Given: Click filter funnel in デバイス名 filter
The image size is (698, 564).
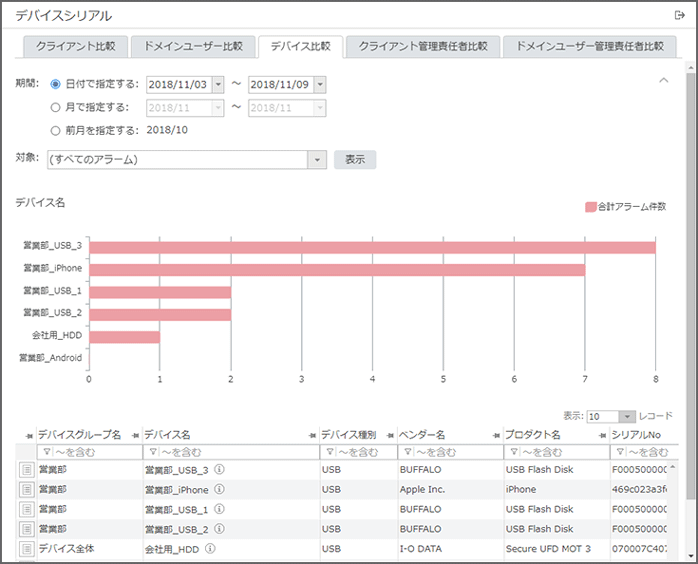Looking at the screenshot, I should [153, 452].
